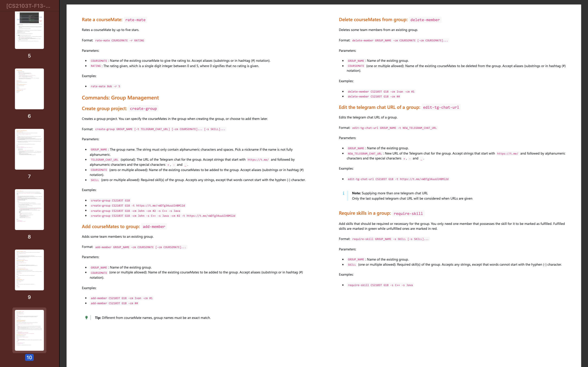
Task: Click the 'rate-mate Bob -r 5' example
Action: (x=105, y=86)
